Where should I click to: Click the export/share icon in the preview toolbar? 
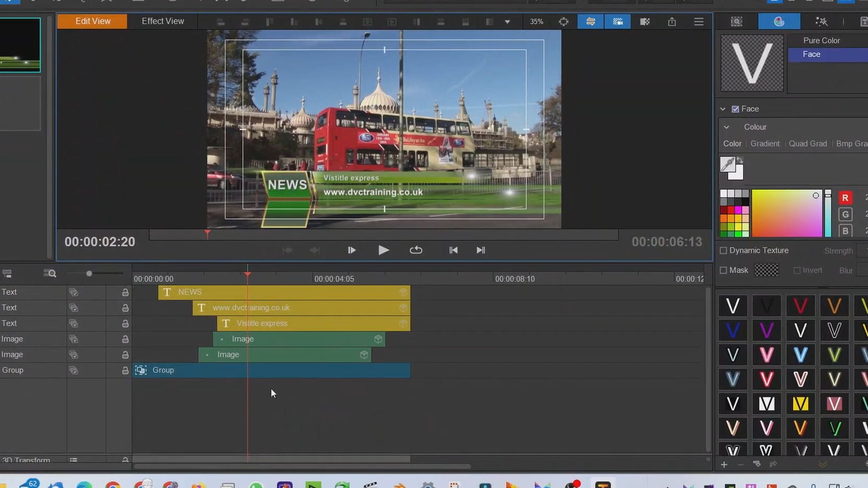[x=672, y=22]
